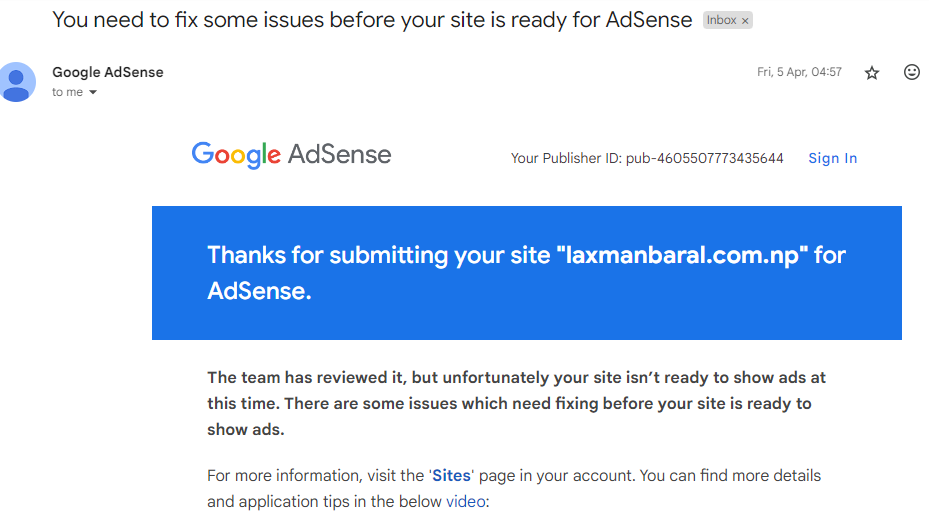Click the Fri, 5 Apr timestamp
Screen dimensions: 929x511
tap(799, 72)
